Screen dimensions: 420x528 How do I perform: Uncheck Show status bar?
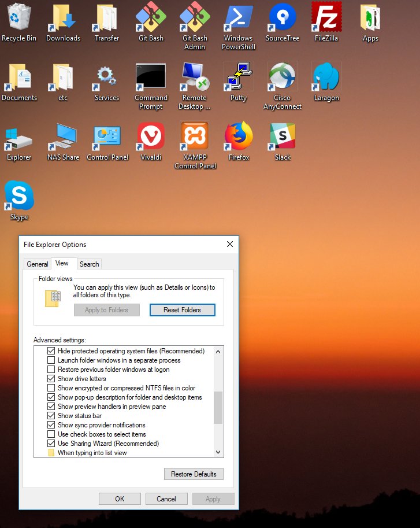pyautogui.click(x=51, y=416)
